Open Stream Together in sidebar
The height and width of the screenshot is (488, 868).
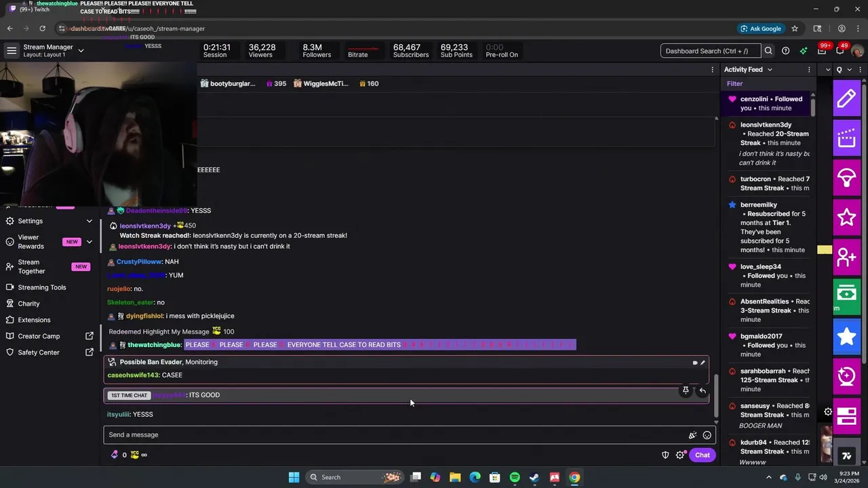click(32, 266)
